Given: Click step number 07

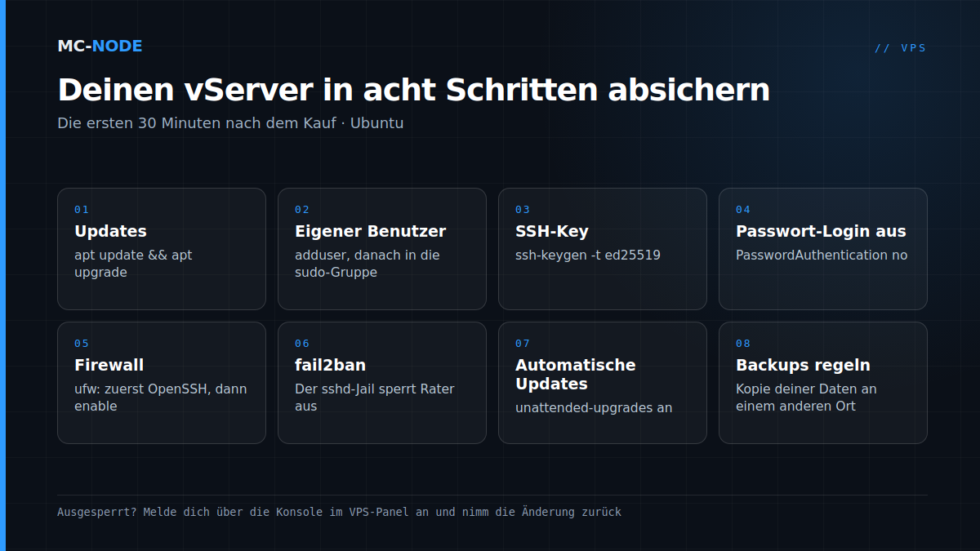Looking at the screenshot, I should pyautogui.click(x=523, y=344).
